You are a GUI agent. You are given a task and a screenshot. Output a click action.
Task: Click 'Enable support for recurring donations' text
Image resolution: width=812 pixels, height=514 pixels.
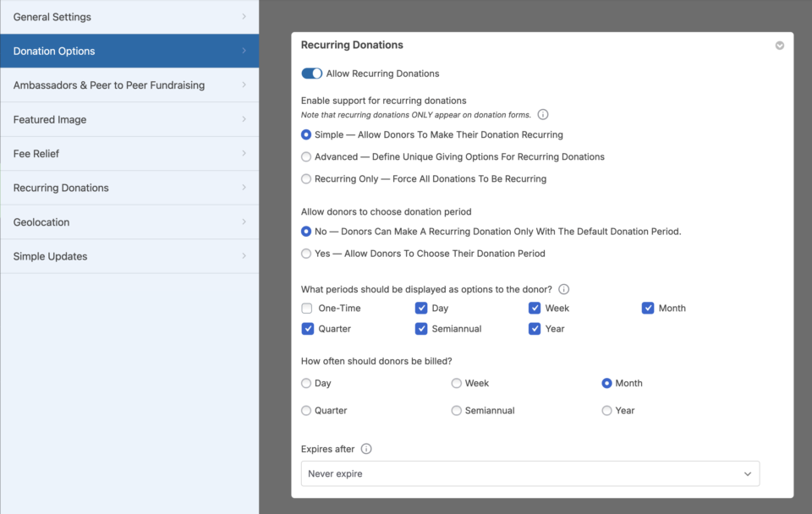(x=384, y=101)
